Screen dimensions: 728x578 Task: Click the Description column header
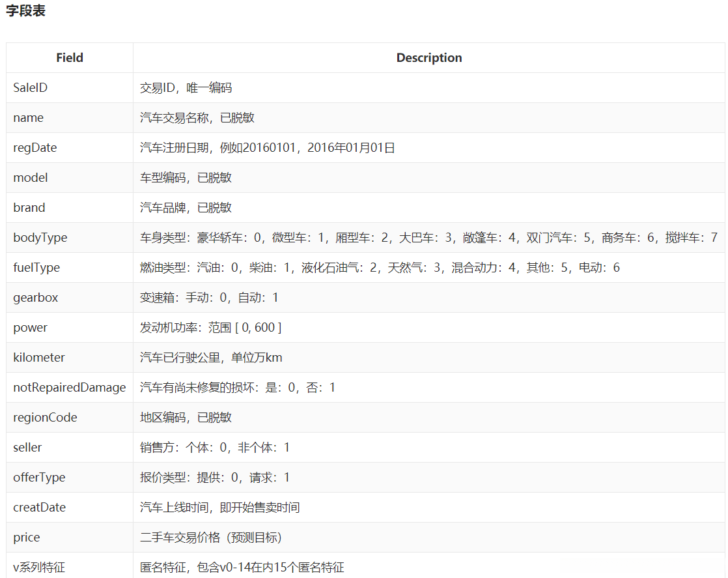(x=429, y=57)
